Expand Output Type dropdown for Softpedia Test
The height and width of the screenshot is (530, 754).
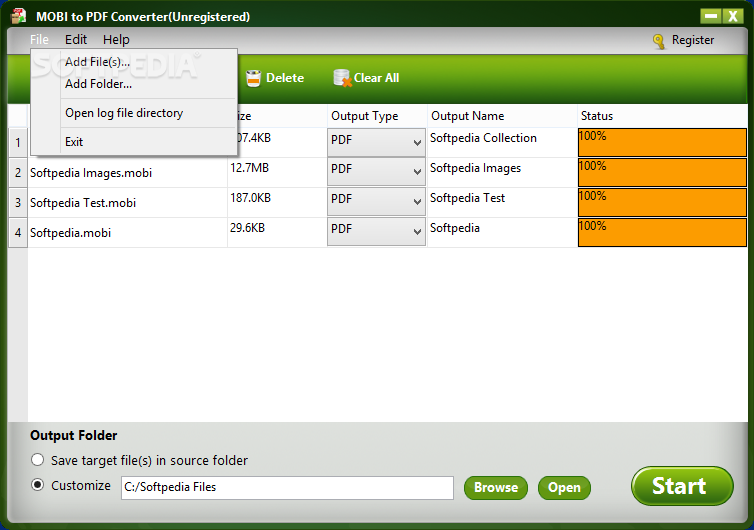click(x=376, y=202)
